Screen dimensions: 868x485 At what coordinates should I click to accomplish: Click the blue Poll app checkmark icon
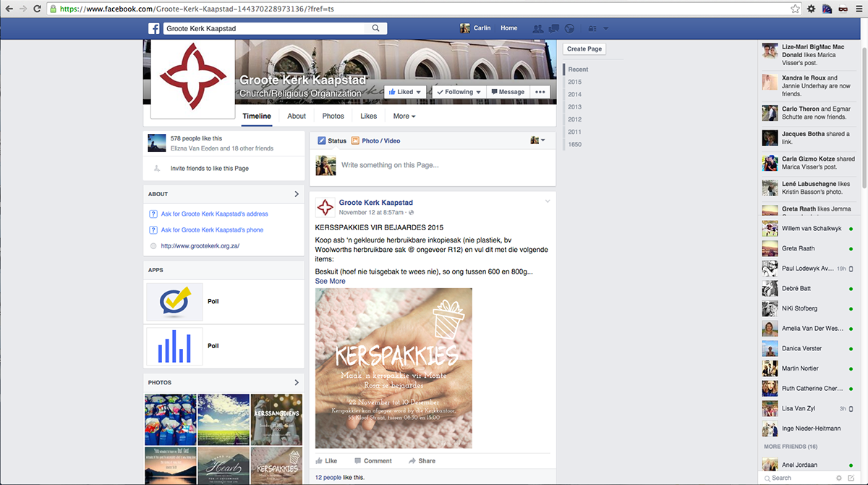point(174,301)
